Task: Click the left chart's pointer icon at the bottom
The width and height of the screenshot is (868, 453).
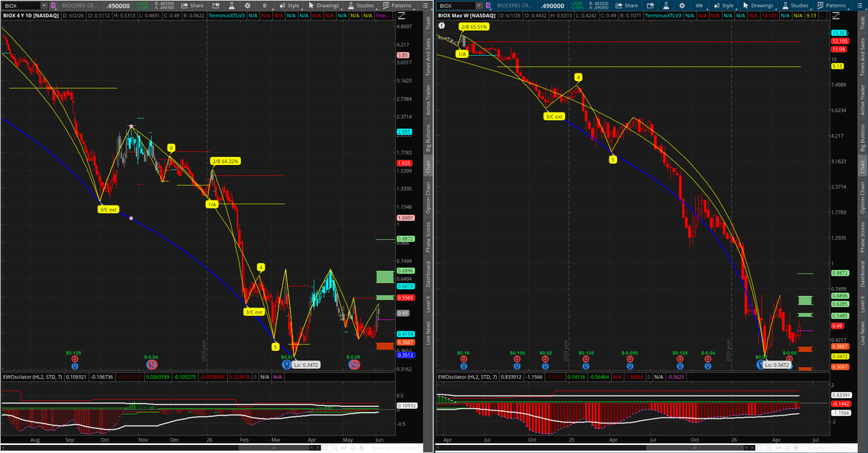Action: [362, 448]
